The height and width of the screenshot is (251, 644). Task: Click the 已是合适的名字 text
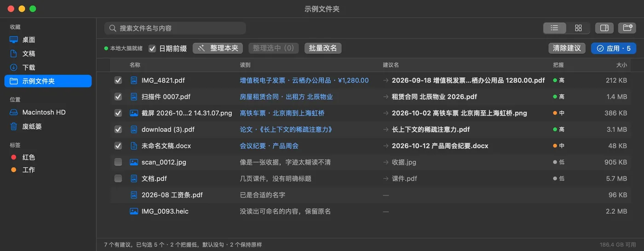(263, 195)
